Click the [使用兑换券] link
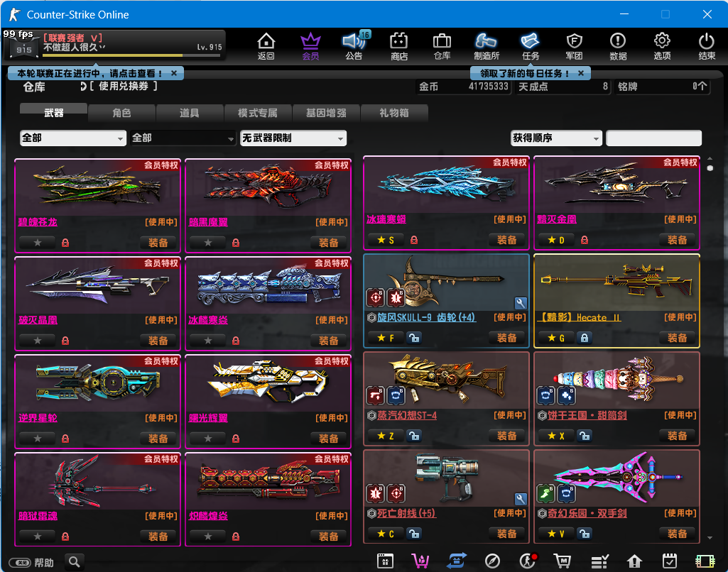The height and width of the screenshot is (572, 728). pyautogui.click(x=123, y=87)
